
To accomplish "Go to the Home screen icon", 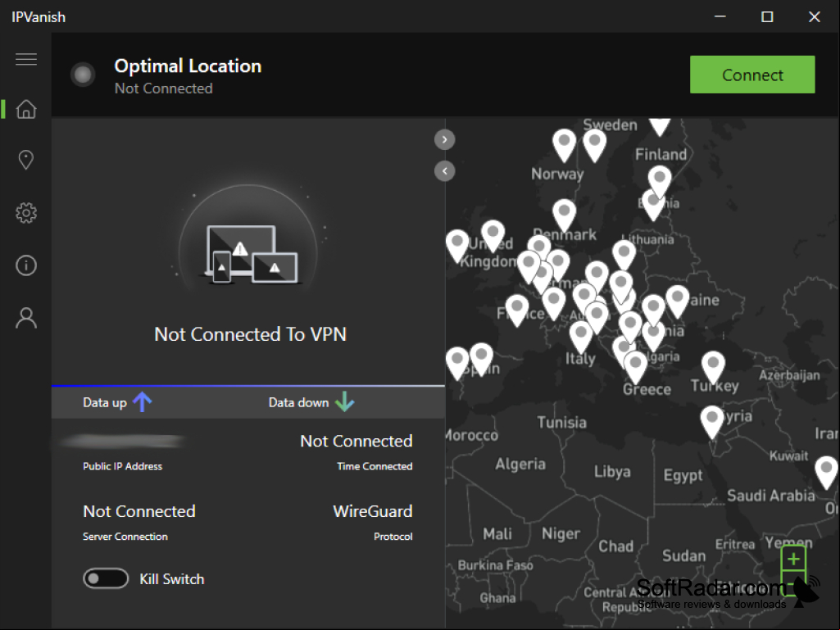I will [25, 109].
